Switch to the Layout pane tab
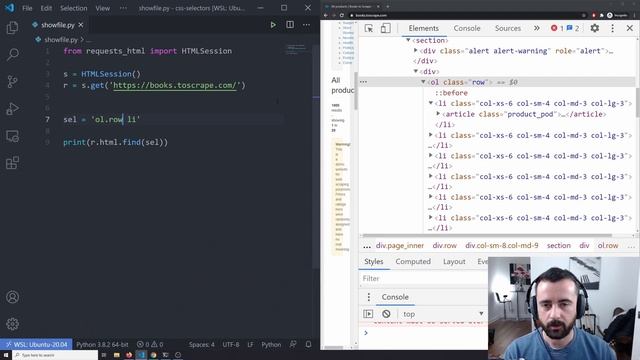The image size is (640, 360). pos(454,262)
